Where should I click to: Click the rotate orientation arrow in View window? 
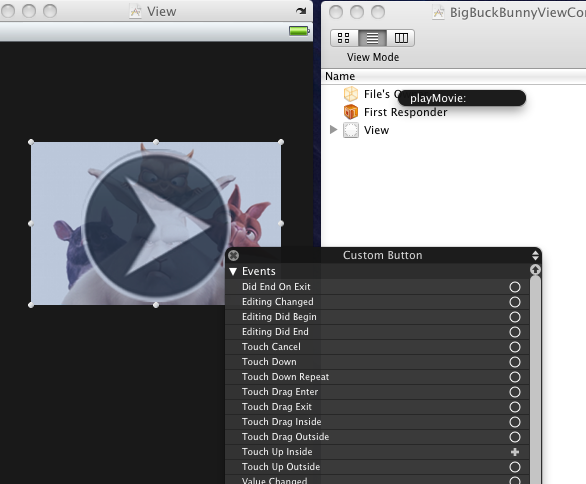(x=301, y=11)
